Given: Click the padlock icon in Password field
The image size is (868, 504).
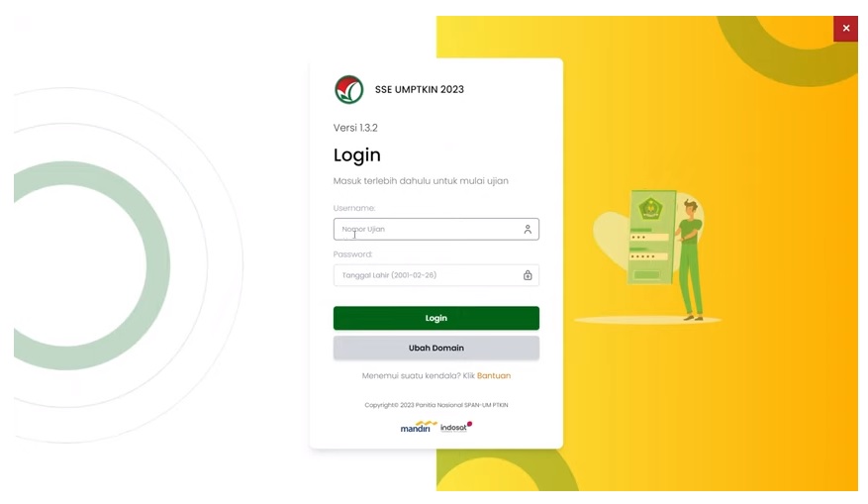Looking at the screenshot, I should pos(528,275).
